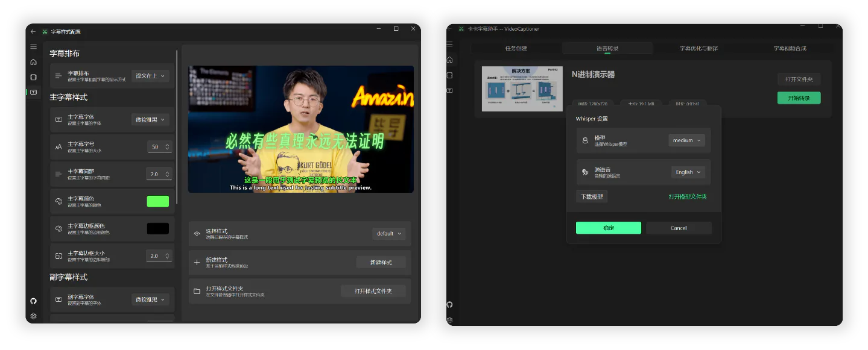Click green 开始转录 button
The width and height of the screenshot is (868, 350).
tap(799, 98)
